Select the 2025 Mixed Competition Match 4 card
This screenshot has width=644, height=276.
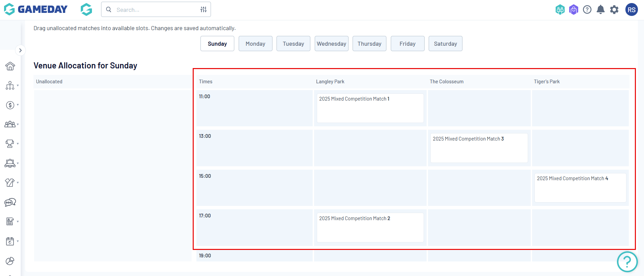tap(580, 188)
